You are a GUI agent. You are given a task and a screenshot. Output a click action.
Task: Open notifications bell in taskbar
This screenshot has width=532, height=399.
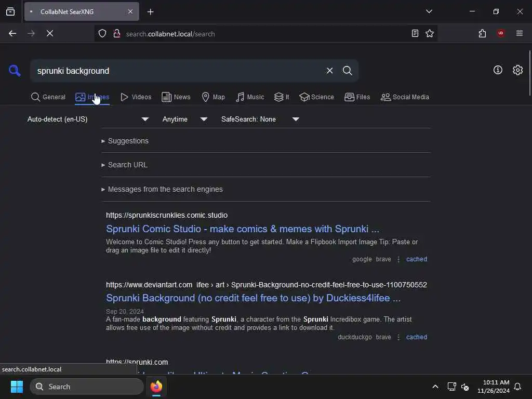tap(517, 387)
